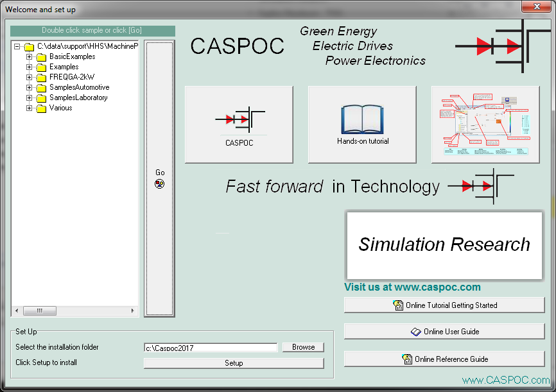Open the Online Reference Guide

(x=444, y=359)
